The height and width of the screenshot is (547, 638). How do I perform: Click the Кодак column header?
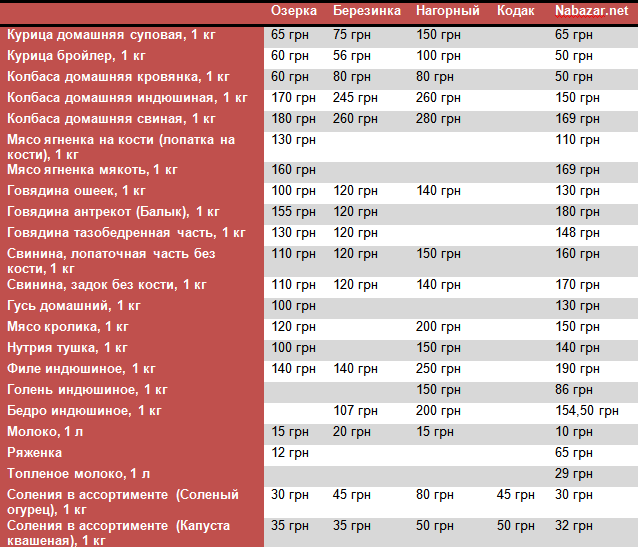pyautogui.click(x=516, y=11)
